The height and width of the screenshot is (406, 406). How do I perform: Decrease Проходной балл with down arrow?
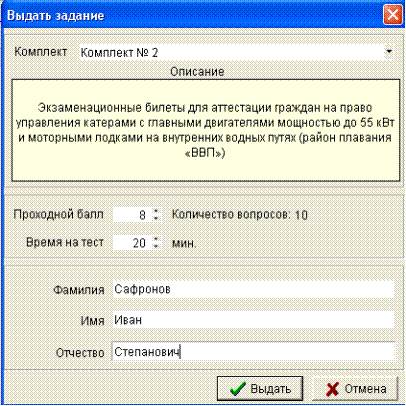click(156, 218)
